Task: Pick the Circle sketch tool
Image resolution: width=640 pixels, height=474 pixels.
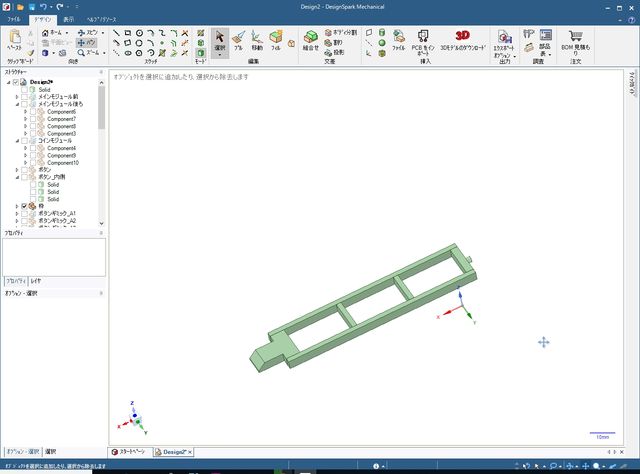Action: click(139, 33)
